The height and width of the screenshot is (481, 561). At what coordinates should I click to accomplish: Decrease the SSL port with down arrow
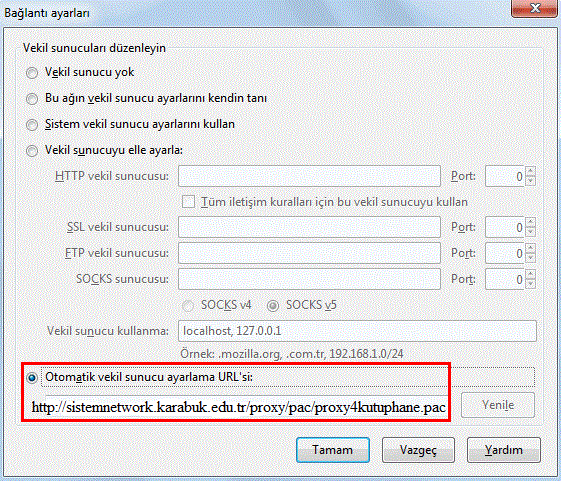click(531, 232)
